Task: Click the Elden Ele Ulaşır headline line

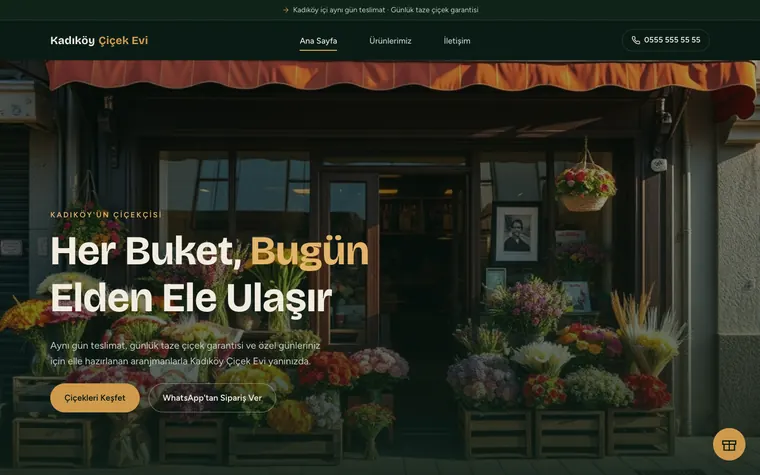Action: tap(191, 298)
